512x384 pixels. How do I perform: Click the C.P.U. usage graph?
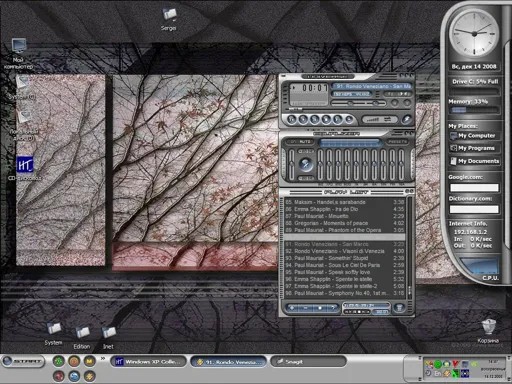coord(479,267)
